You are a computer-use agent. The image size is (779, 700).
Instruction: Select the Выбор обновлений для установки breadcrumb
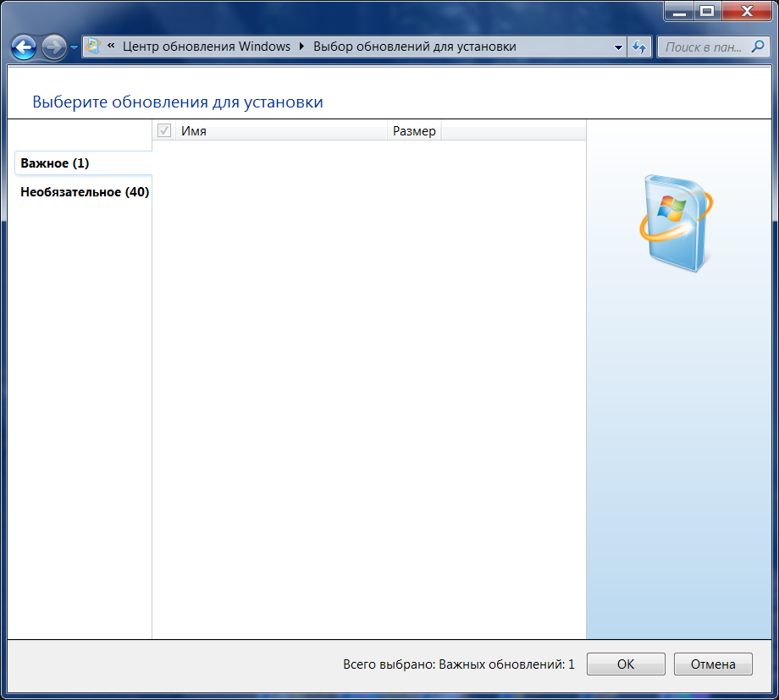click(414, 47)
